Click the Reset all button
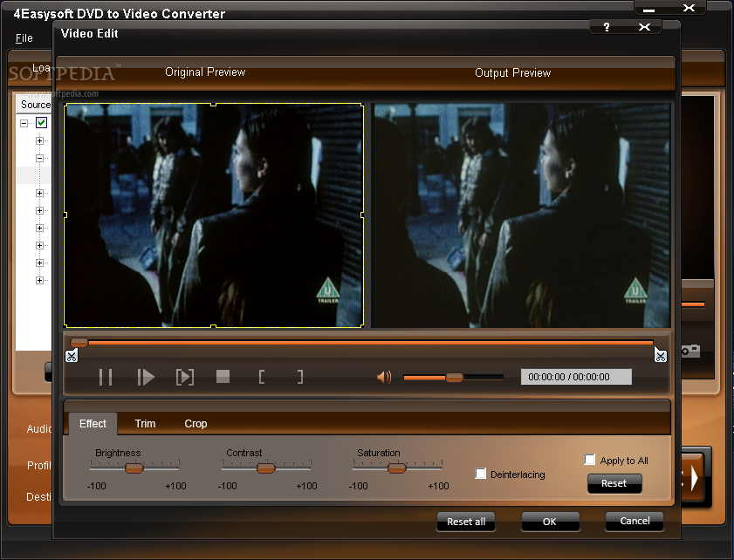This screenshot has height=560, width=734. pyautogui.click(x=466, y=522)
